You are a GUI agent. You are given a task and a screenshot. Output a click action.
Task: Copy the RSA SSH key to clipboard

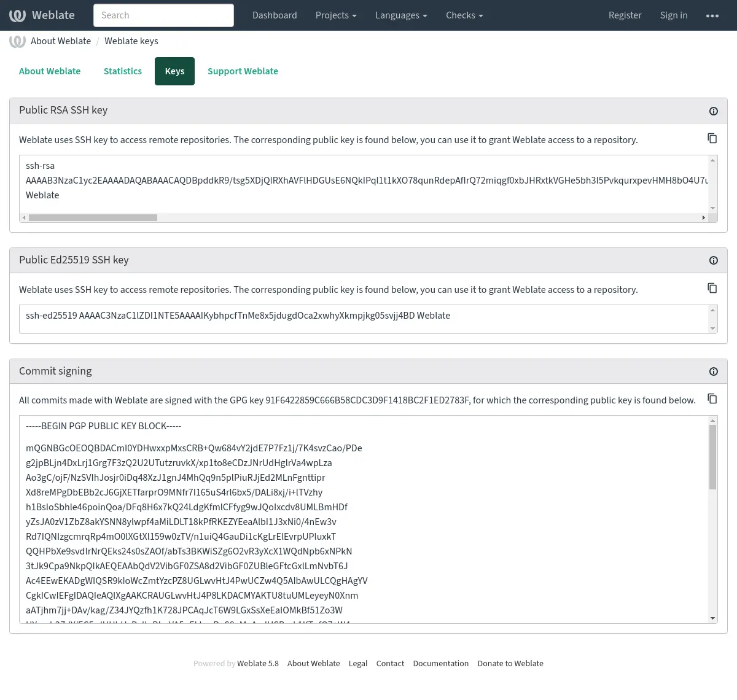click(712, 138)
